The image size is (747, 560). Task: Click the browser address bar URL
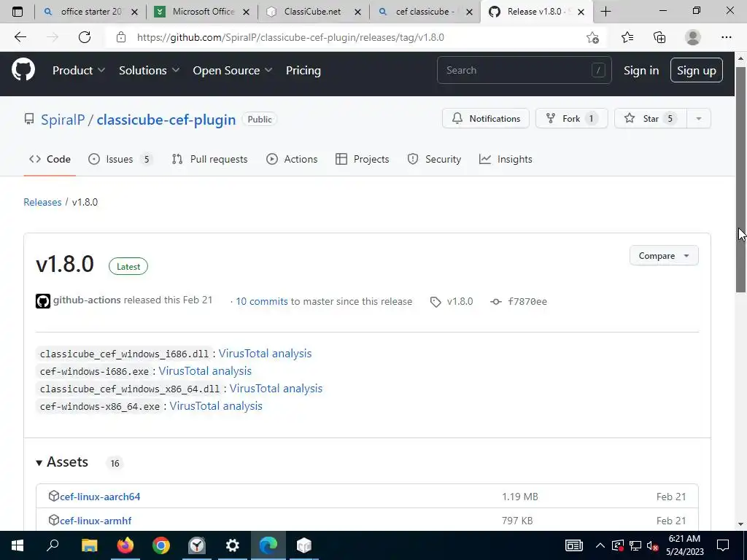coord(290,37)
